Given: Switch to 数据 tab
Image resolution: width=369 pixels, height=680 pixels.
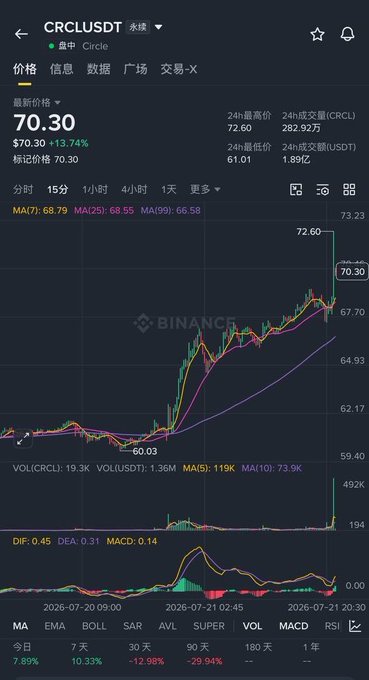Looking at the screenshot, I should 98,69.
